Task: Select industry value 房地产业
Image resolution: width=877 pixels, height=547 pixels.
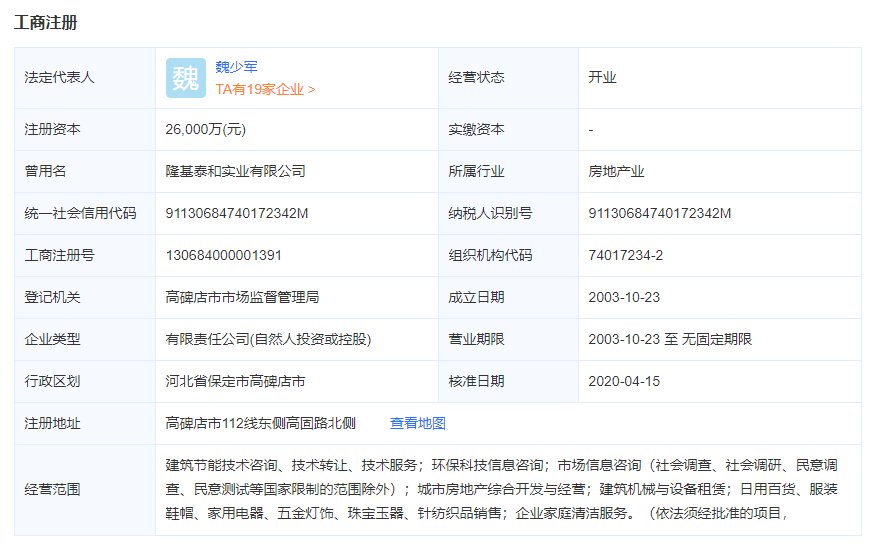Action: (x=616, y=171)
